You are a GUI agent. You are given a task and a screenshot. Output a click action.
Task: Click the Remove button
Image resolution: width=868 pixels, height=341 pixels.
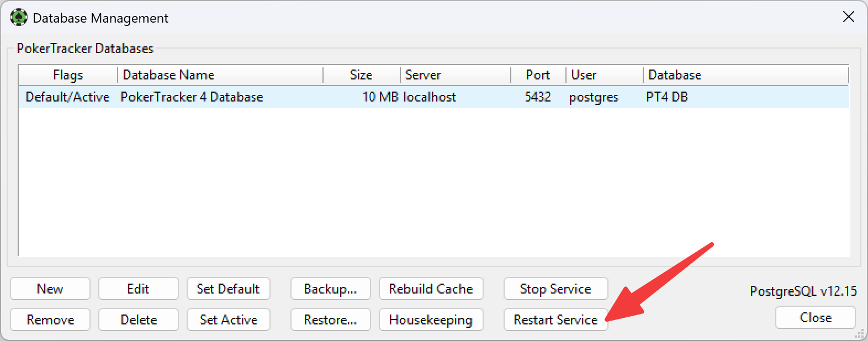[50, 319]
